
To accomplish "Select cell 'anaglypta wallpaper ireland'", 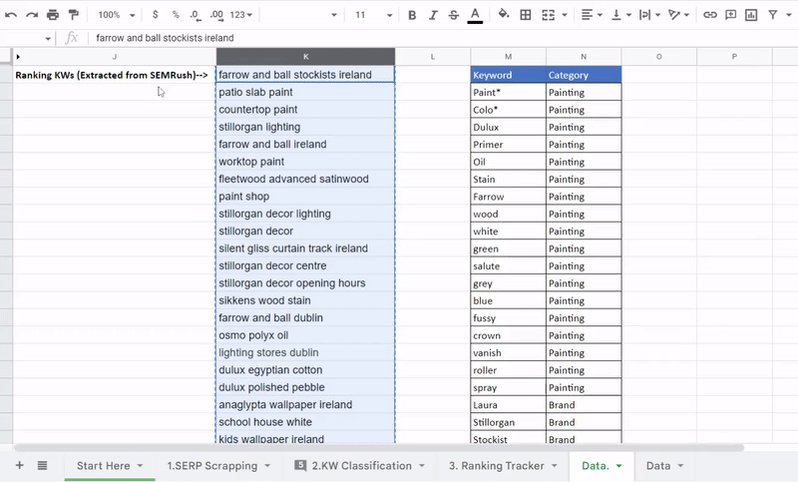I will (x=305, y=405).
